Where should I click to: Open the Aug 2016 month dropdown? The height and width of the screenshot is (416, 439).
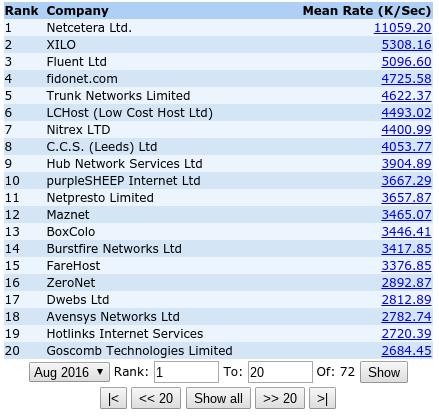69,372
